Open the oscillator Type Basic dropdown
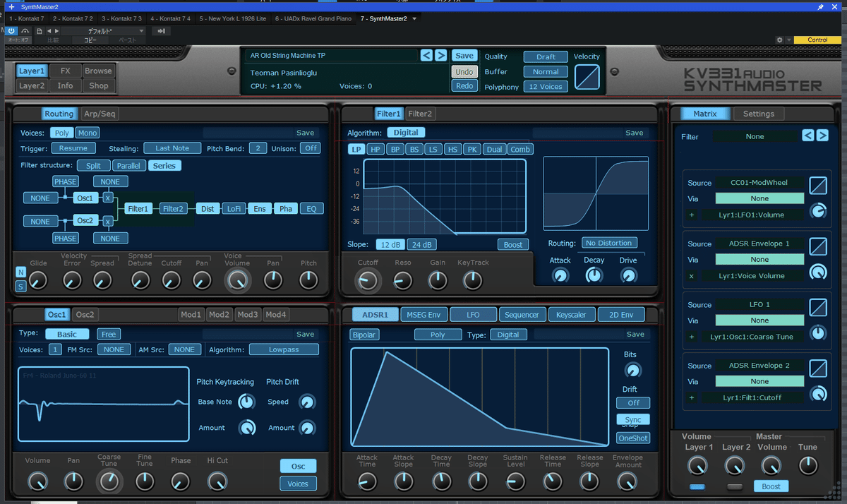Image resolution: width=847 pixels, height=504 pixels. [67, 334]
